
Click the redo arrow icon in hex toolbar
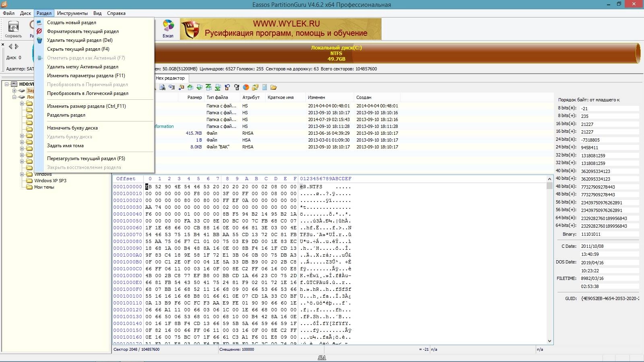[x=237, y=87]
